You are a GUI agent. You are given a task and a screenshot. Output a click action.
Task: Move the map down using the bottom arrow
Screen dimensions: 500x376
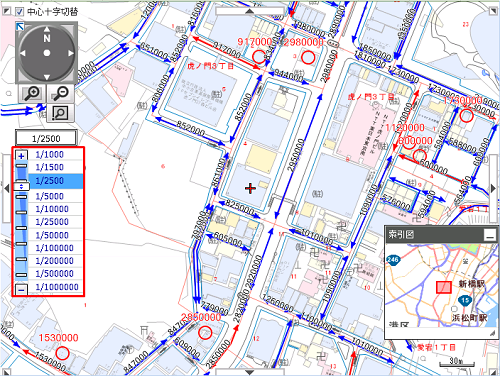click(x=249, y=372)
